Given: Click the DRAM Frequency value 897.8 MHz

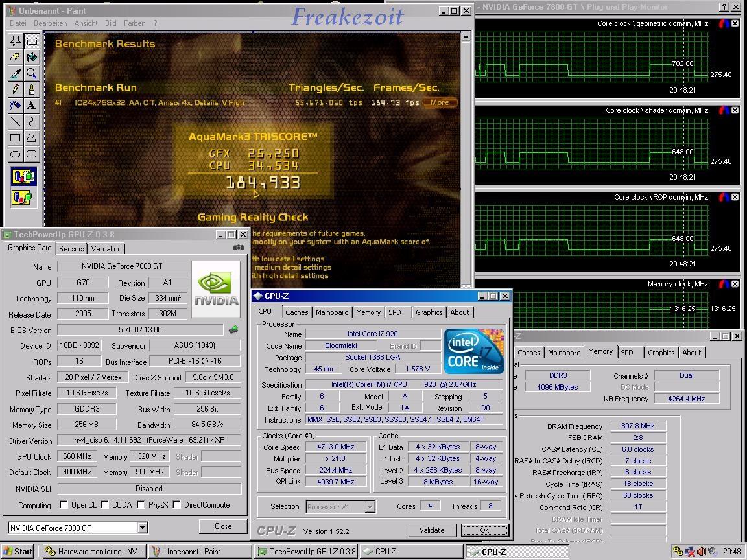Looking at the screenshot, I should coord(638,426).
